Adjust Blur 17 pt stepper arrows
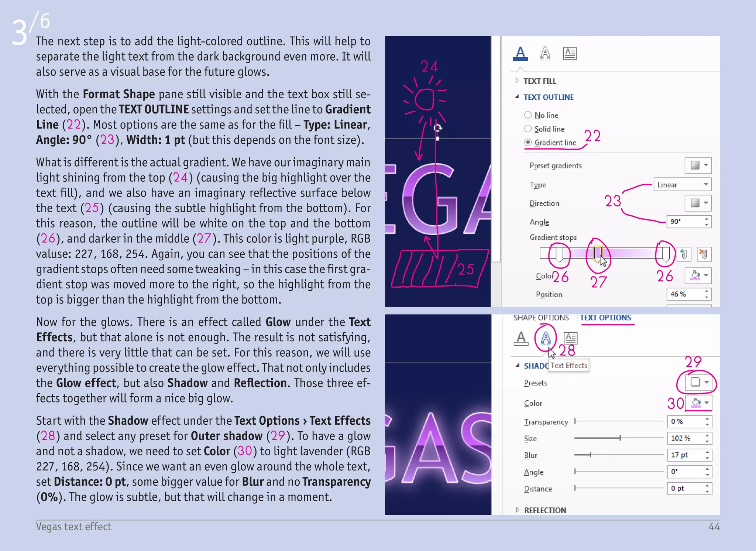Screen dimensions: 756x551 pos(707,455)
